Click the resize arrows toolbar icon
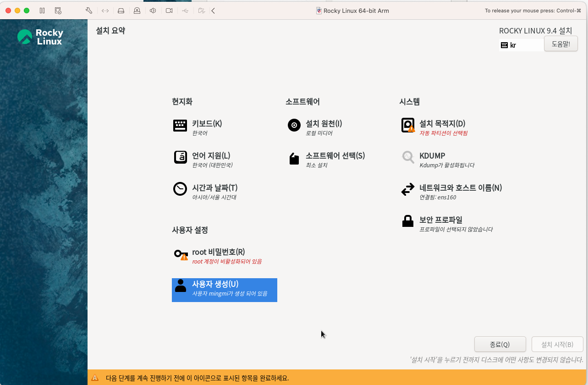 tap(105, 11)
